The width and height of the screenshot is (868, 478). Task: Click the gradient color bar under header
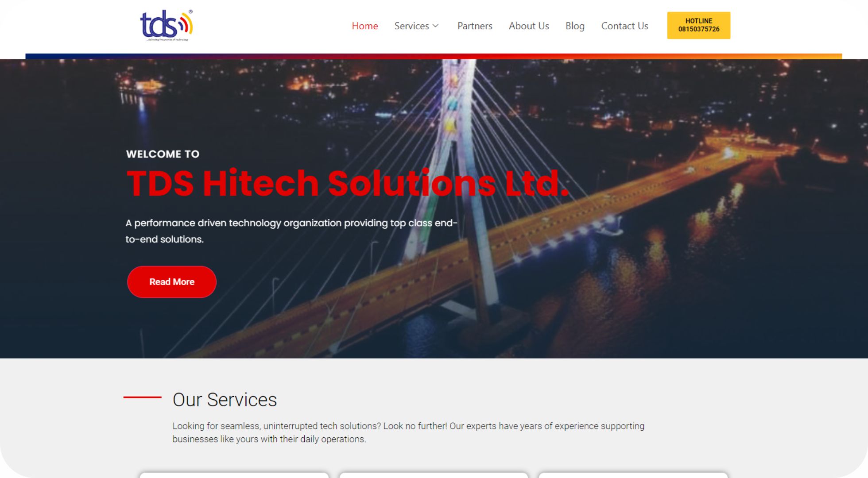(434, 56)
